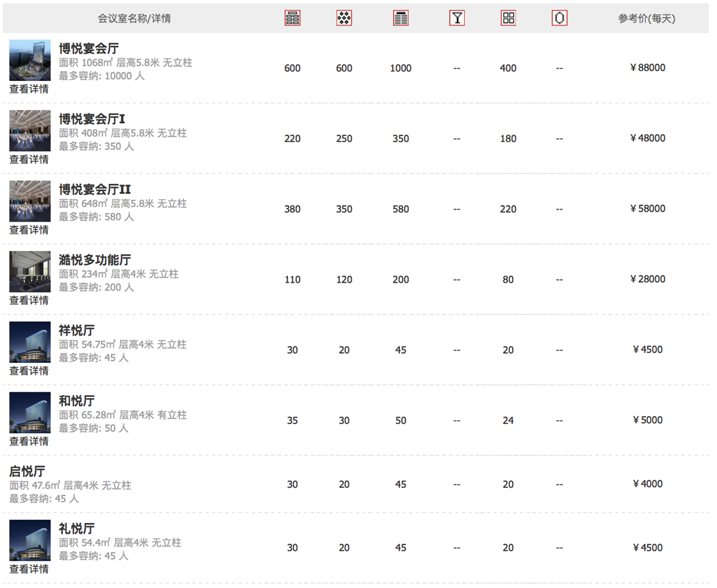717x588 pixels.
Task: Click the boardroom oval table layout icon
Action: (559, 19)
